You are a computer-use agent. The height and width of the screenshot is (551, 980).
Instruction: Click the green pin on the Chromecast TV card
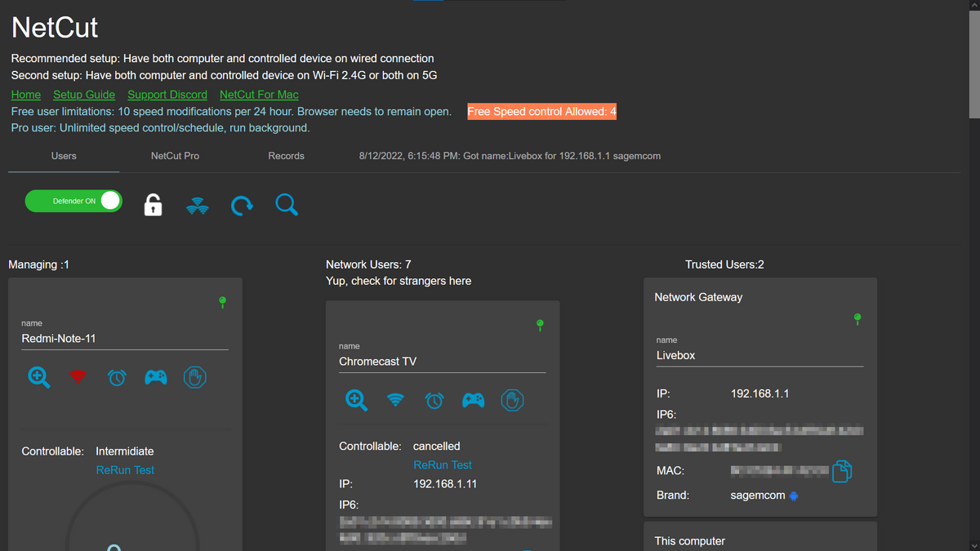point(540,326)
